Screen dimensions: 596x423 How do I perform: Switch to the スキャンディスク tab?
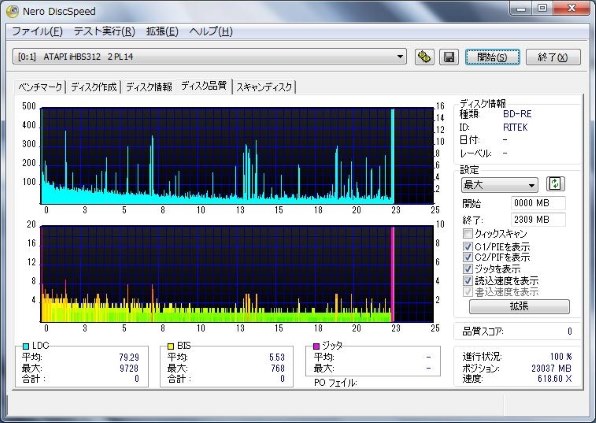pos(264,87)
